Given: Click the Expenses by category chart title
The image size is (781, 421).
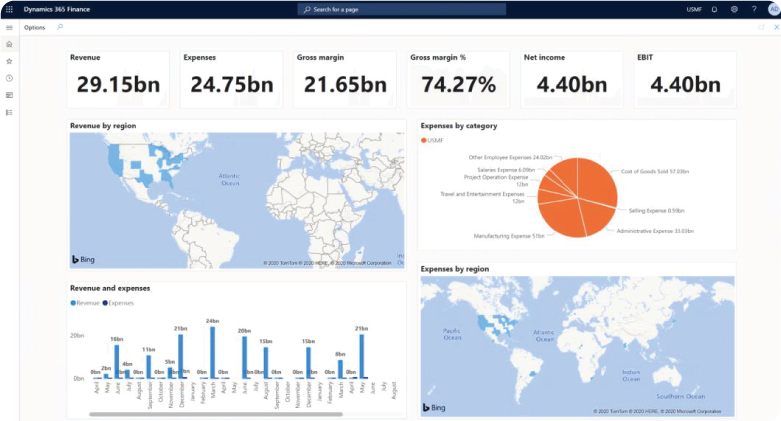Looking at the screenshot, I should [x=459, y=126].
